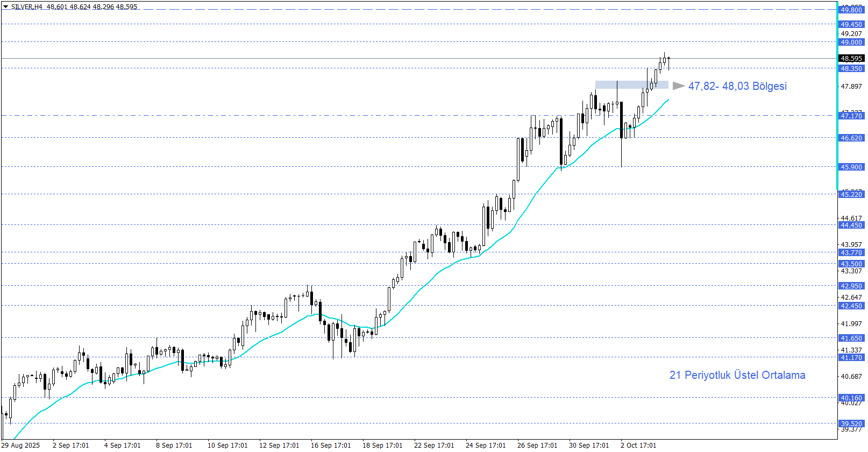The height and width of the screenshot is (452, 868).
Task: Click the '29 Aug 2025' time axis label
Action: tap(22, 445)
